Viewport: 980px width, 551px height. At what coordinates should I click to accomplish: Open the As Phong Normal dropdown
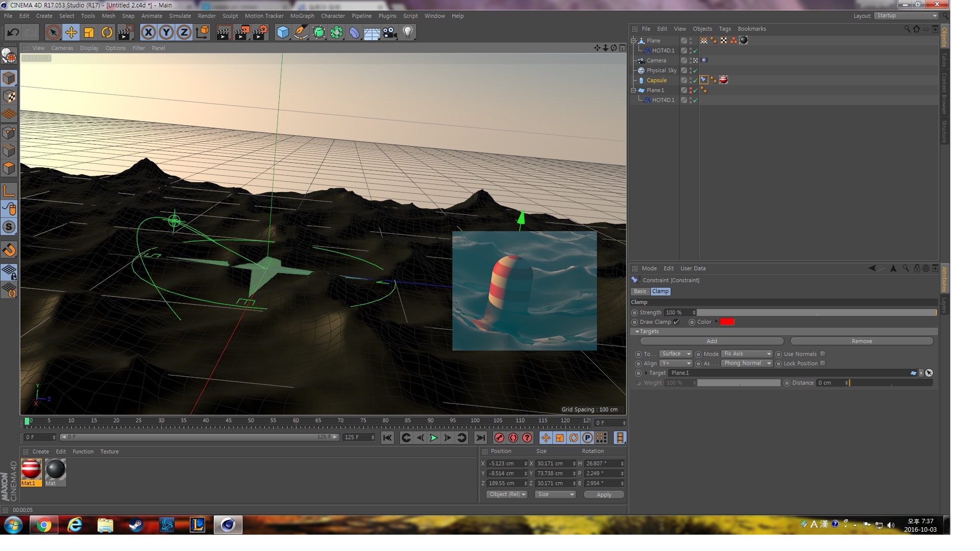[747, 363]
